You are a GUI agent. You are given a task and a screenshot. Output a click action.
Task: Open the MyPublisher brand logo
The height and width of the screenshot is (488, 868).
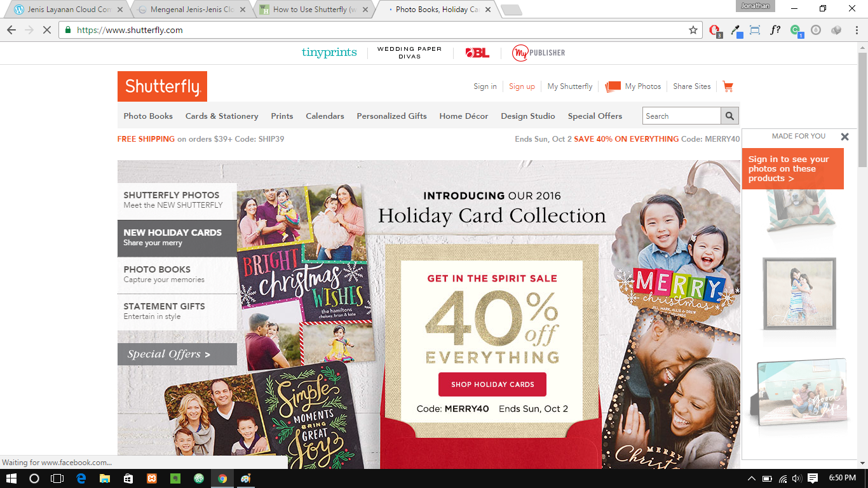[538, 53]
